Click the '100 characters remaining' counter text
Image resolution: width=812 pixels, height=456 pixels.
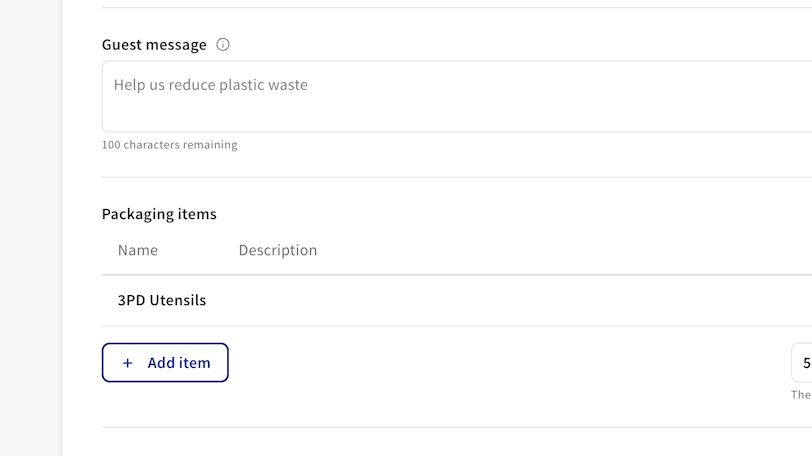tap(169, 145)
